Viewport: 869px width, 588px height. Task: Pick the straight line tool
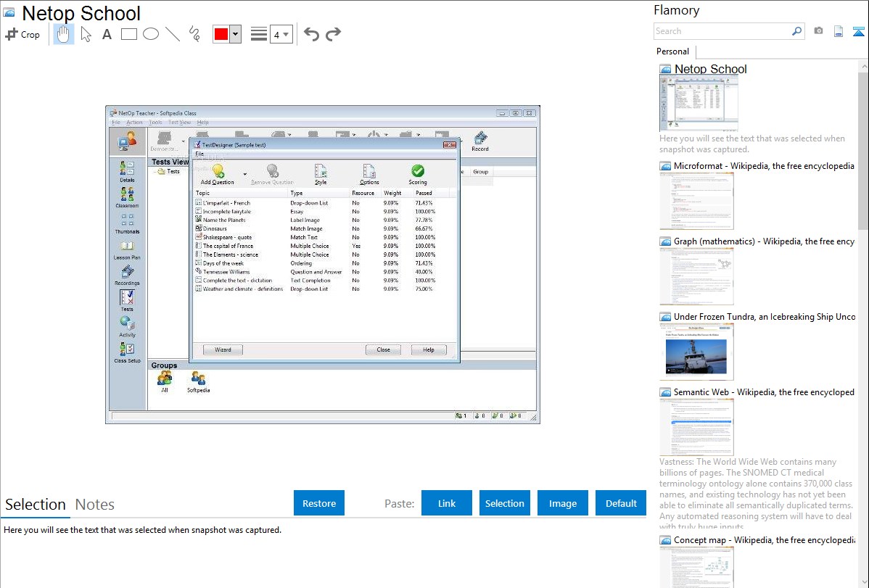(x=173, y=34)
